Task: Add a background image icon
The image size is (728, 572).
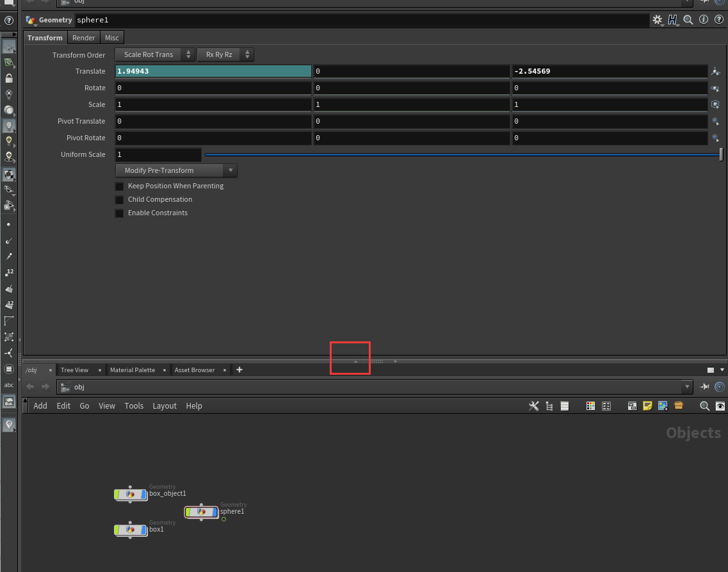Action: 663,406
